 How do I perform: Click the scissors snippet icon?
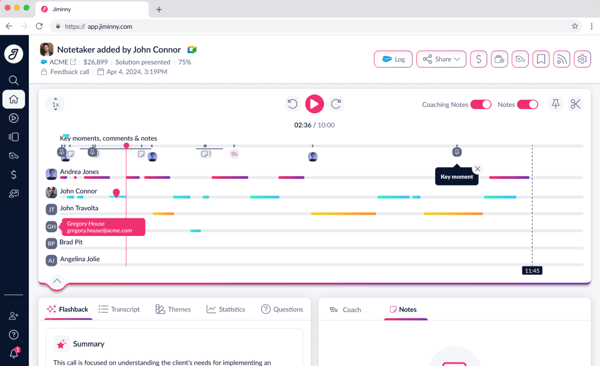pyautogui.click(x=575, y=104)
